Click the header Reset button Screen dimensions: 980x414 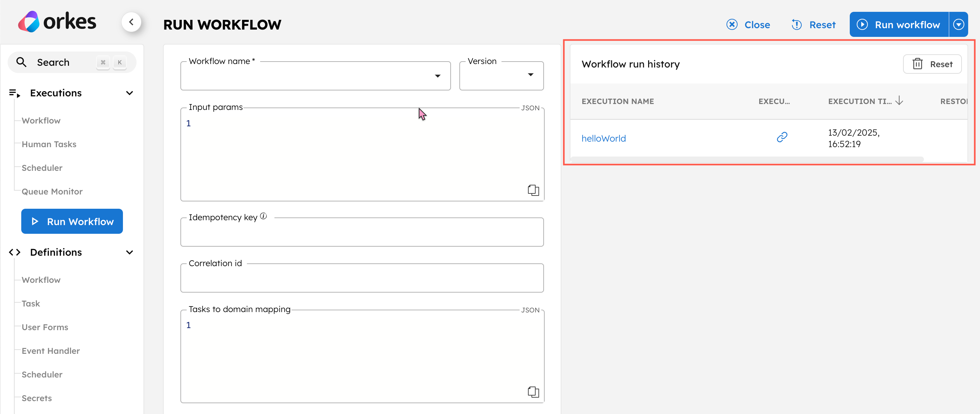[814, 25]
